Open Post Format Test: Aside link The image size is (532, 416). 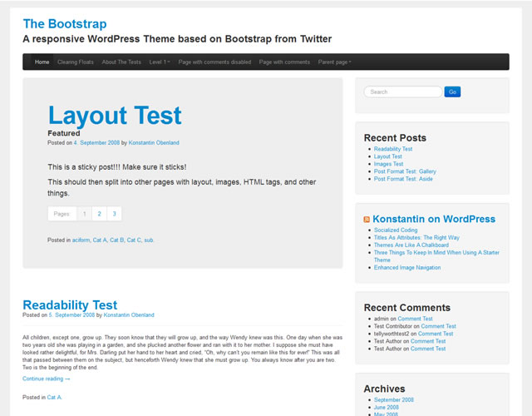pos(403,179)
